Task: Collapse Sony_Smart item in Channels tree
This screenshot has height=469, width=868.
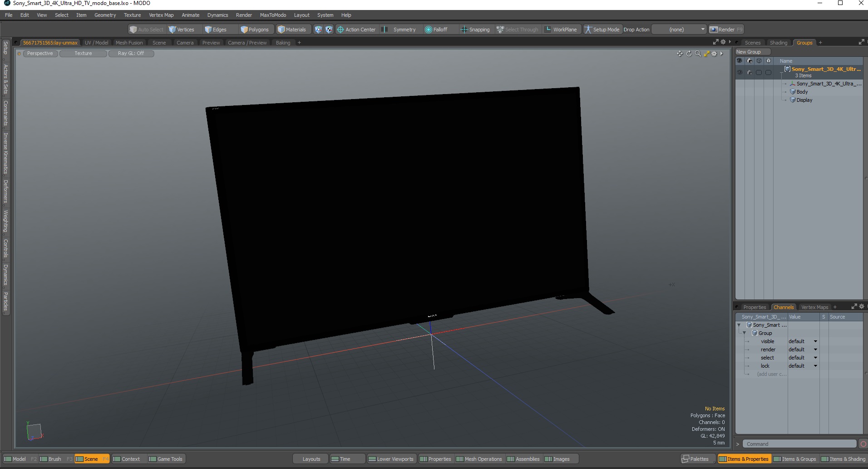Action: click(739, 325)
